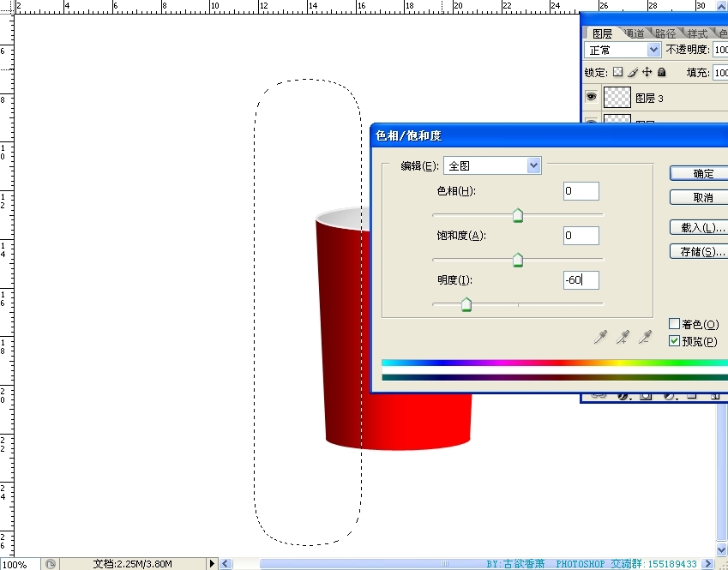Switch to the 路径 (Paths) tab
Image resolution: width=728 pixels, height=570 pixels.
665,33
